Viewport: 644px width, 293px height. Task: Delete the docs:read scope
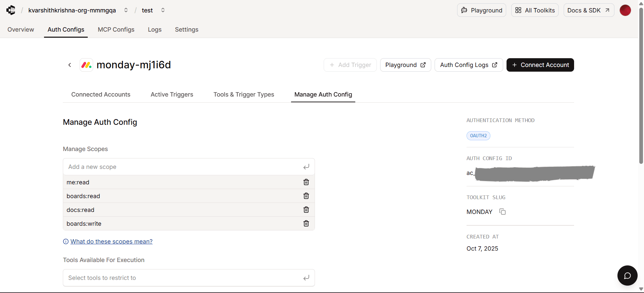tap(306, 210)
